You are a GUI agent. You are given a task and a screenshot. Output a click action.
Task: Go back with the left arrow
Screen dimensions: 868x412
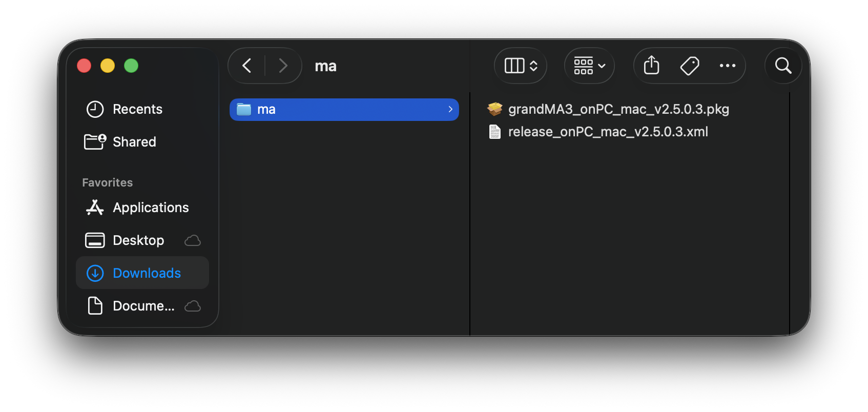246,66
